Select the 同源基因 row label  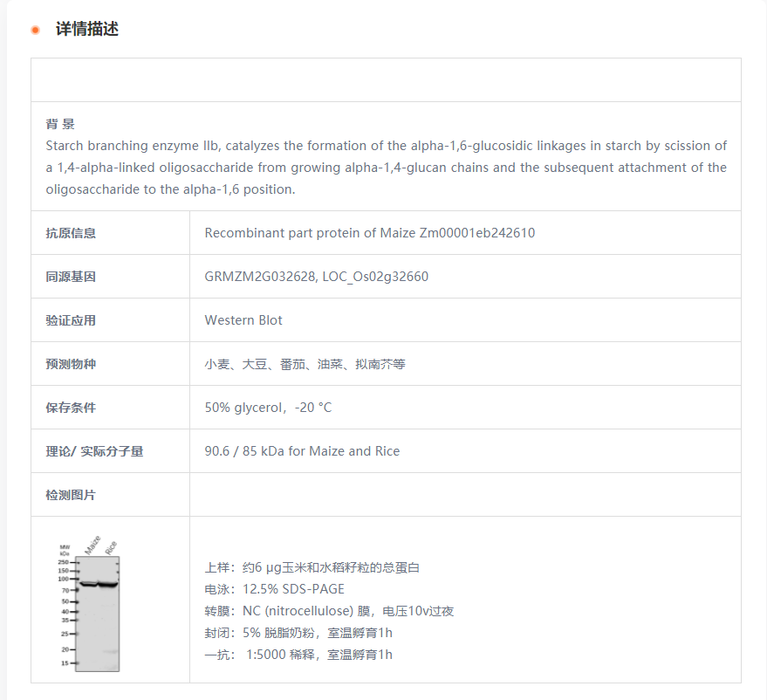[x=71, y=277]
